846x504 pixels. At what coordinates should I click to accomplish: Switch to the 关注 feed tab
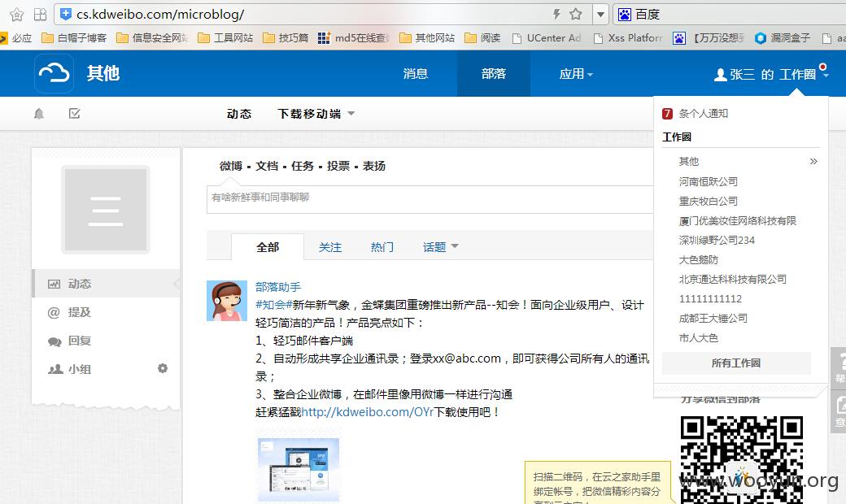click(x=329, y=247)
